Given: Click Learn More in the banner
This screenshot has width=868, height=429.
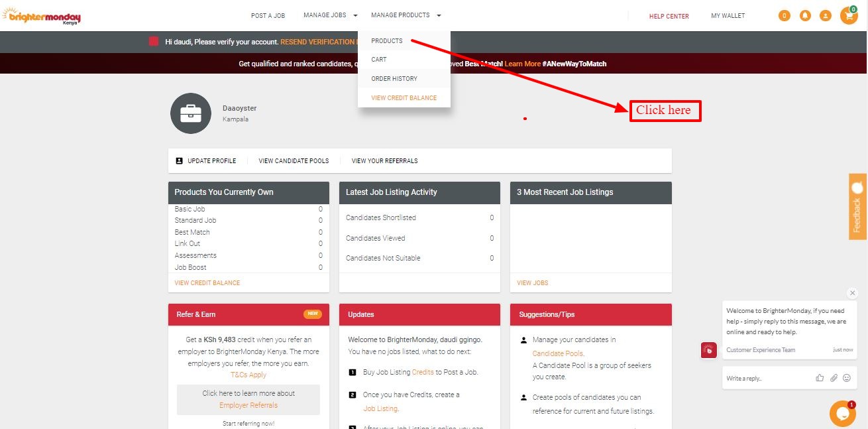Looking at the screenshot, I should pyautogui.click(x=523, y=64).
